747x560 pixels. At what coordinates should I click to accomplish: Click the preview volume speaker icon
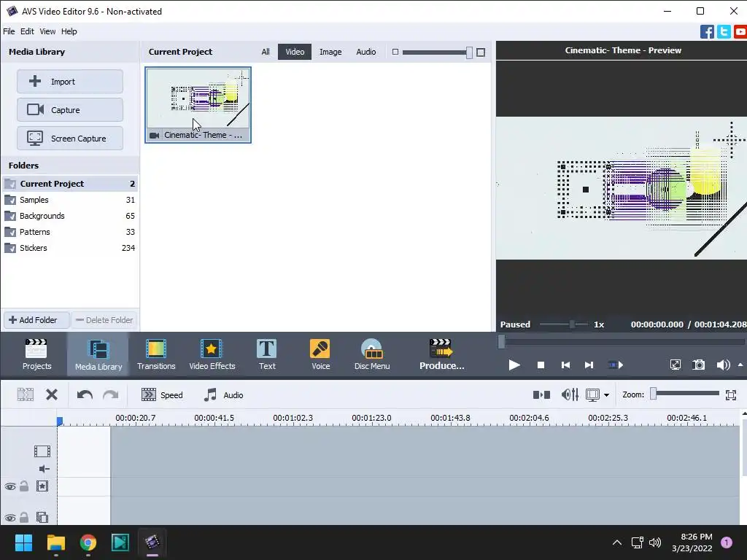coord(723,365)
